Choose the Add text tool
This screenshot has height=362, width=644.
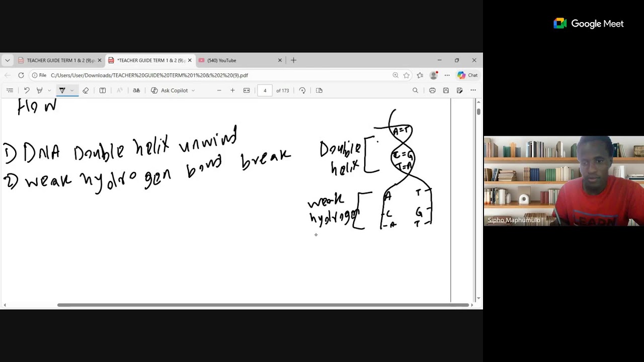point(103,90)
